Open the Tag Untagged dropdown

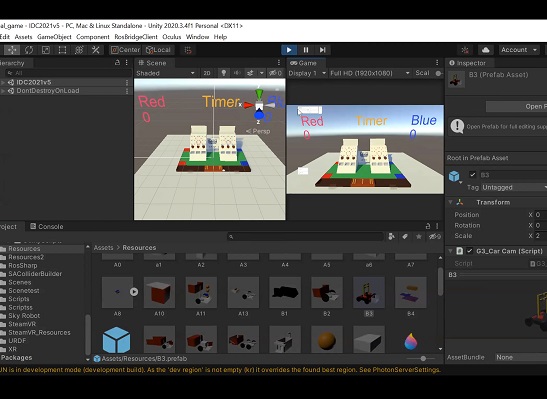click(514, 188)
